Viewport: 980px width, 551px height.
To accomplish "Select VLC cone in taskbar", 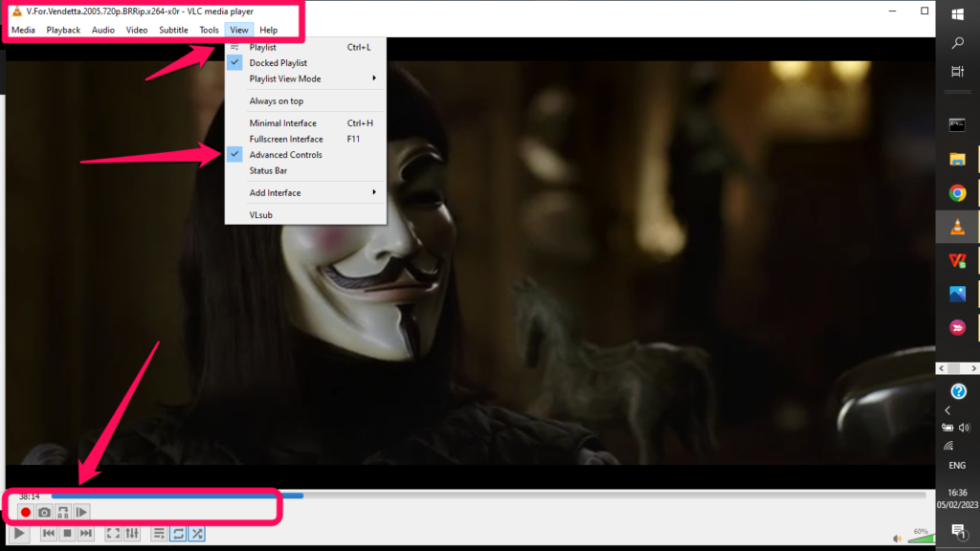I will click(957, 227).
